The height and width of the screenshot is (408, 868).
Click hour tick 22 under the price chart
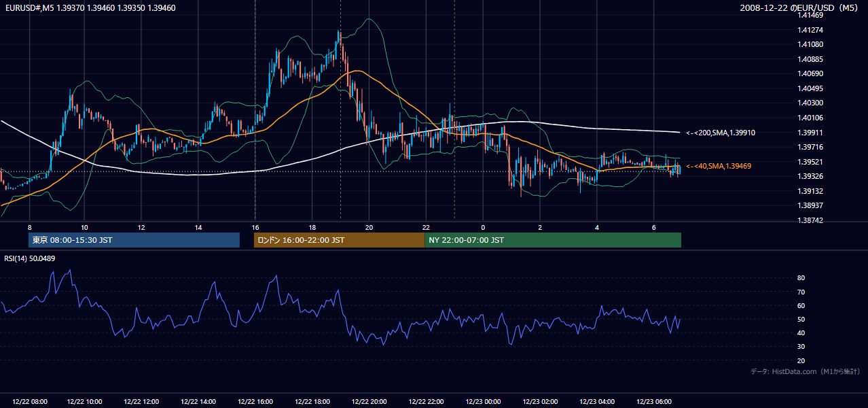(426, 227)
